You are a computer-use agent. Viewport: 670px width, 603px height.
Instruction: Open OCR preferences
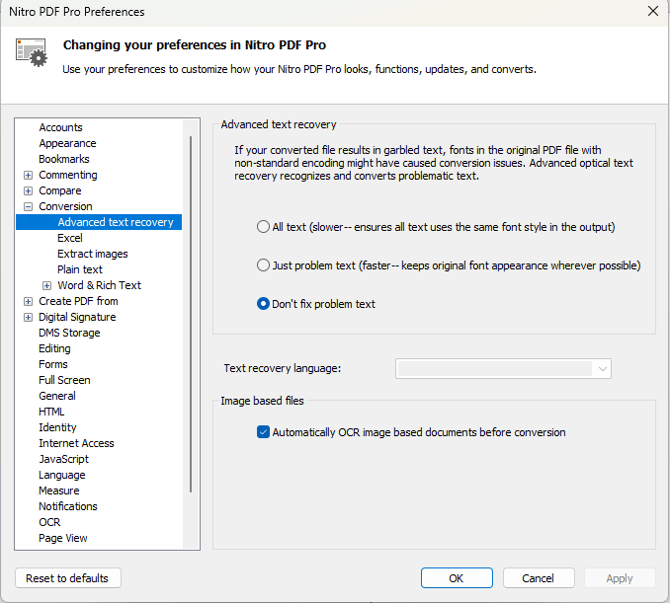pos(49,522)
